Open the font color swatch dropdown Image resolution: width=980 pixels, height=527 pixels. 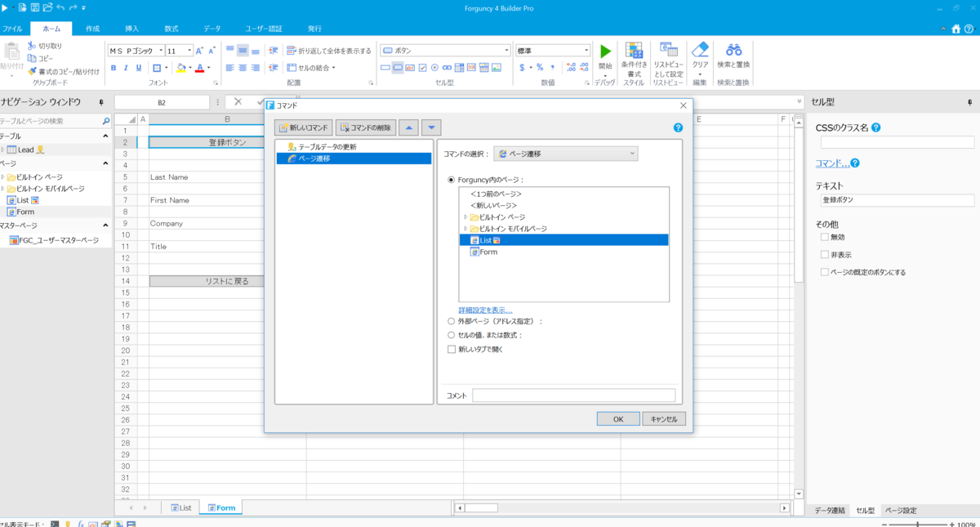[x=208, y=69]
